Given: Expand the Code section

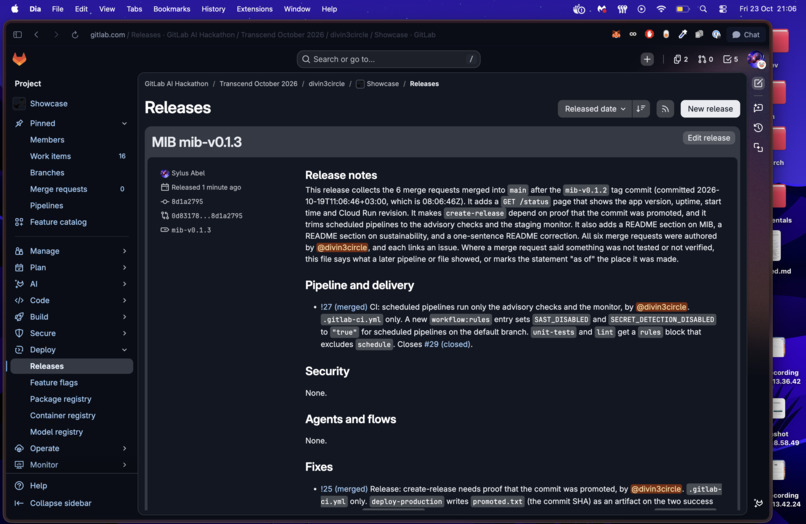Looking at the screenshot, I should click(x=124, y=300).
